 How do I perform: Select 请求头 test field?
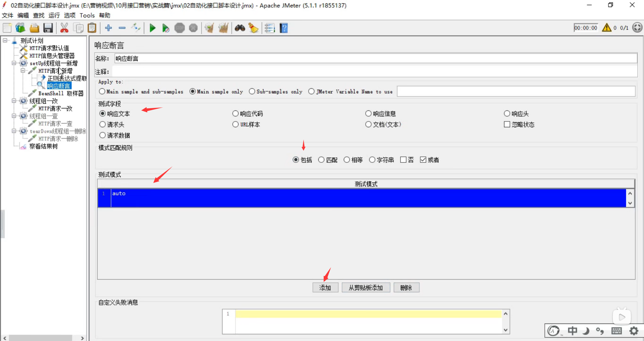112,125
